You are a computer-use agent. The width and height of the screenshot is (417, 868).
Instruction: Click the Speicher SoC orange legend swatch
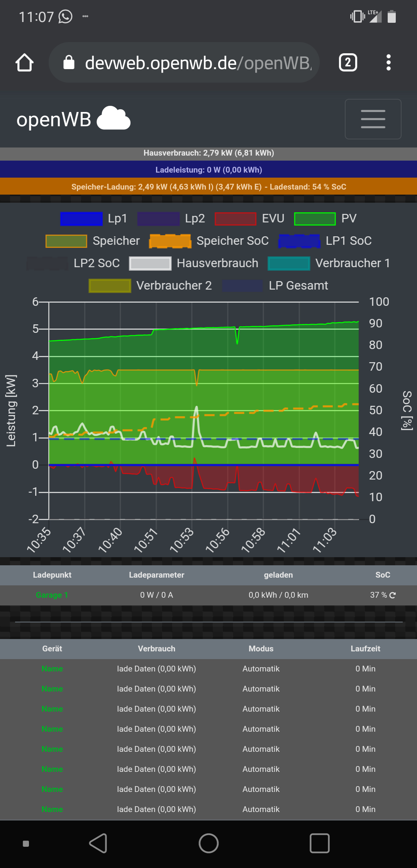click(x=170, y=241)
